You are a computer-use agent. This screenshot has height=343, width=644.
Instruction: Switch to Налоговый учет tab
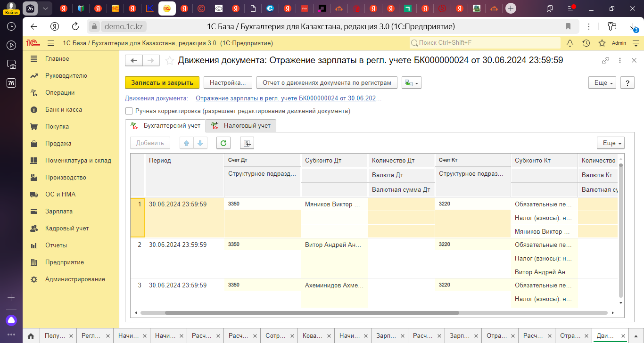pos(241,126)
